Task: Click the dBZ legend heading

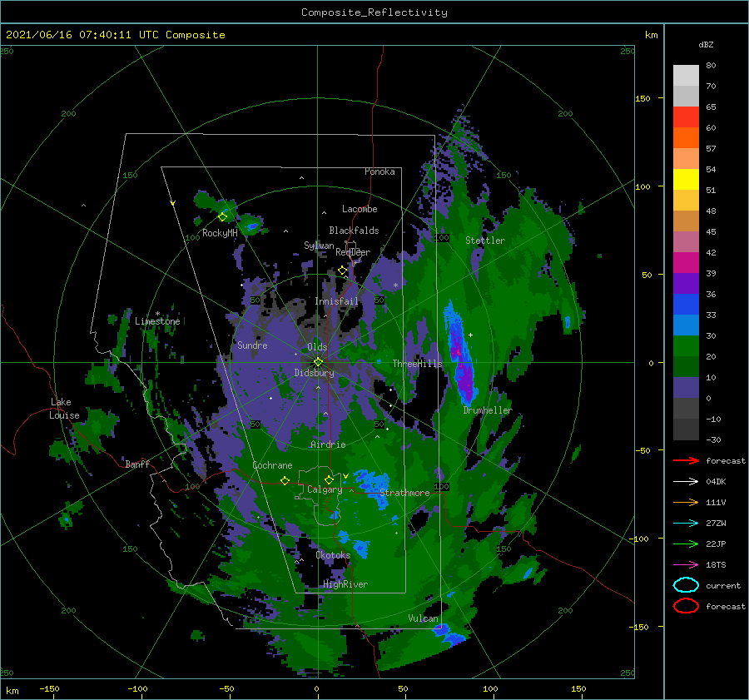Action: [706, 44]
